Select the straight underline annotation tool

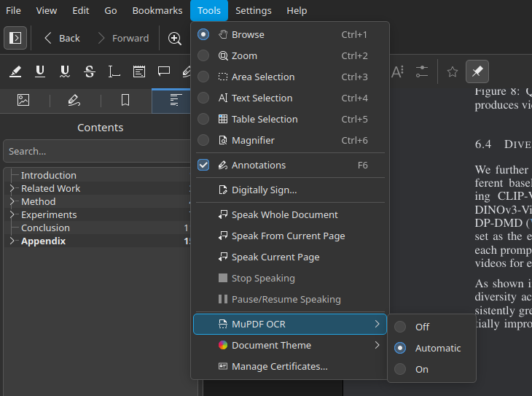(40, 71)
